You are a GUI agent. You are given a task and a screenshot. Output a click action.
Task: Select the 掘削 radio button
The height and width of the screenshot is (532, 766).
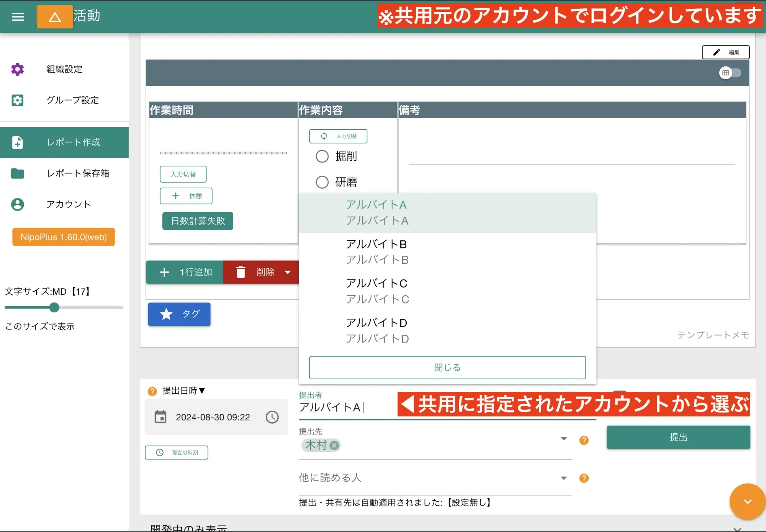pos(322,156)
